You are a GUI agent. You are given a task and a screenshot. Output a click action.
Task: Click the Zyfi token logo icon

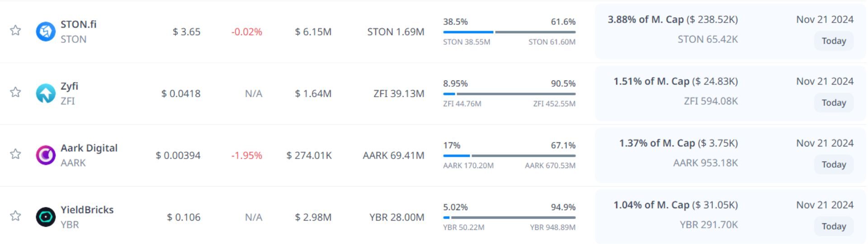coord(46,94)
